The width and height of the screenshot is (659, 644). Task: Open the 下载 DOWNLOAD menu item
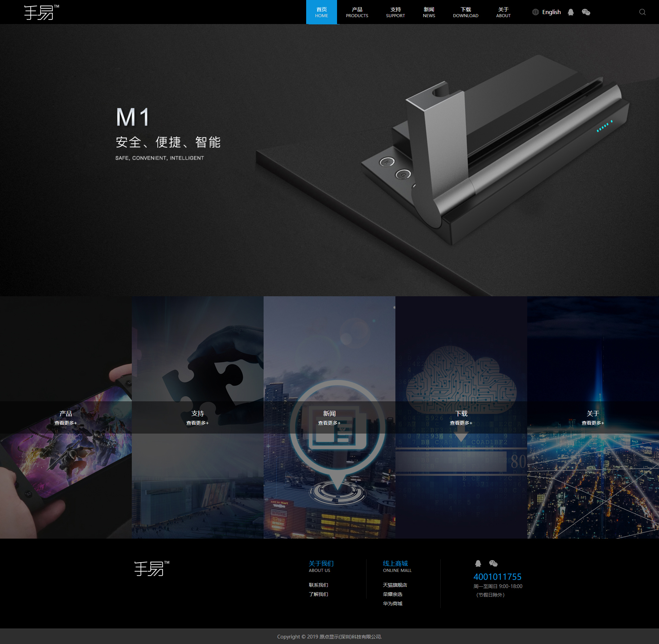click(465, 12)
